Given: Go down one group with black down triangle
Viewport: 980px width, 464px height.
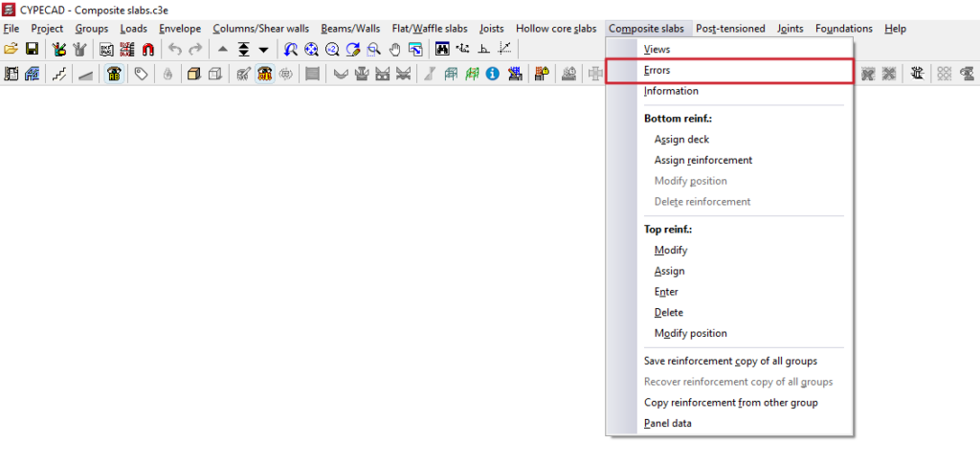Looking at the screenshot, I should (264, 49).
